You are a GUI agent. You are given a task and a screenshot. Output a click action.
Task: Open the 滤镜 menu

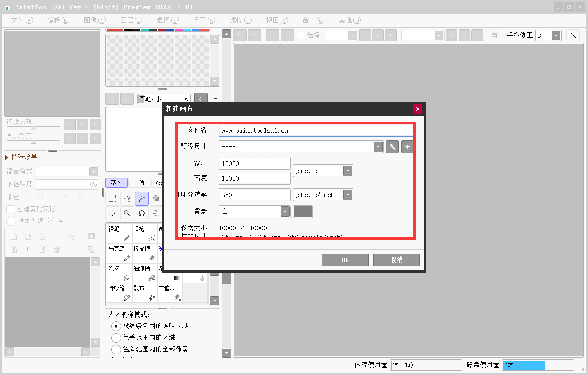point(241,20)
